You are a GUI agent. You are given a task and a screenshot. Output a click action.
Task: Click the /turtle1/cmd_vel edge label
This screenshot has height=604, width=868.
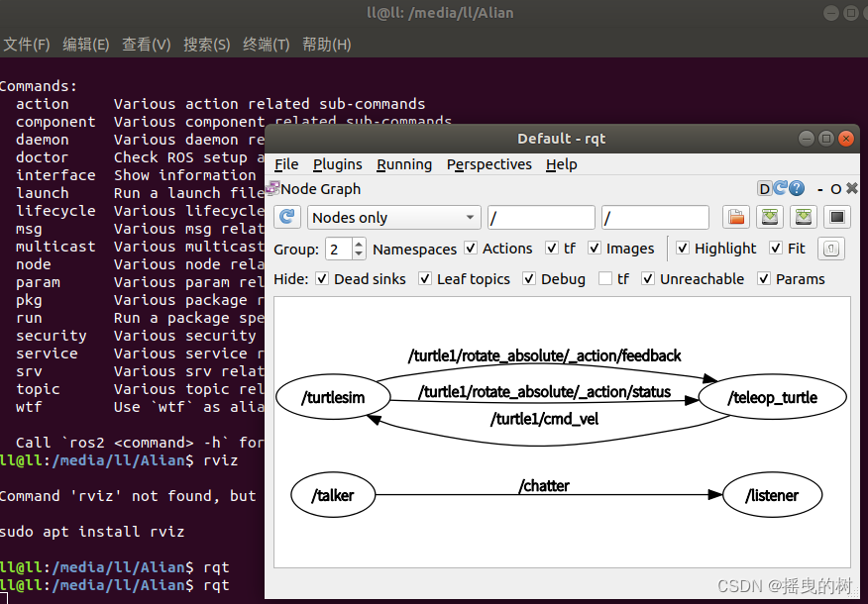point(544,419)
